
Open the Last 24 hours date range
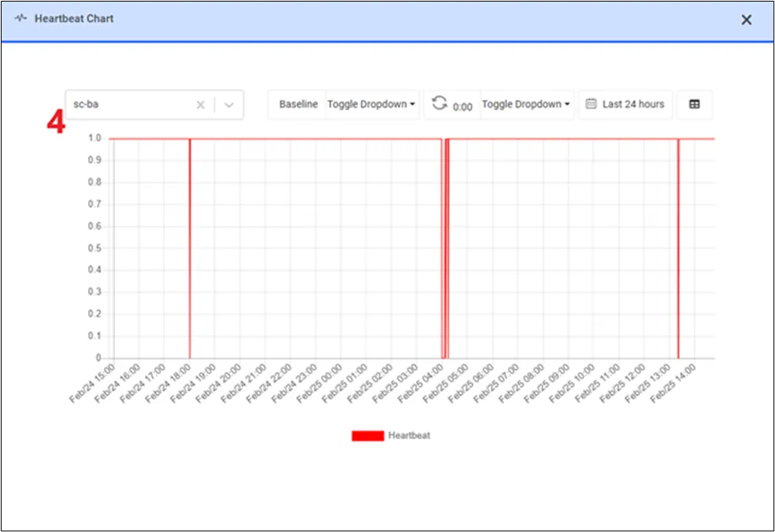625,104
